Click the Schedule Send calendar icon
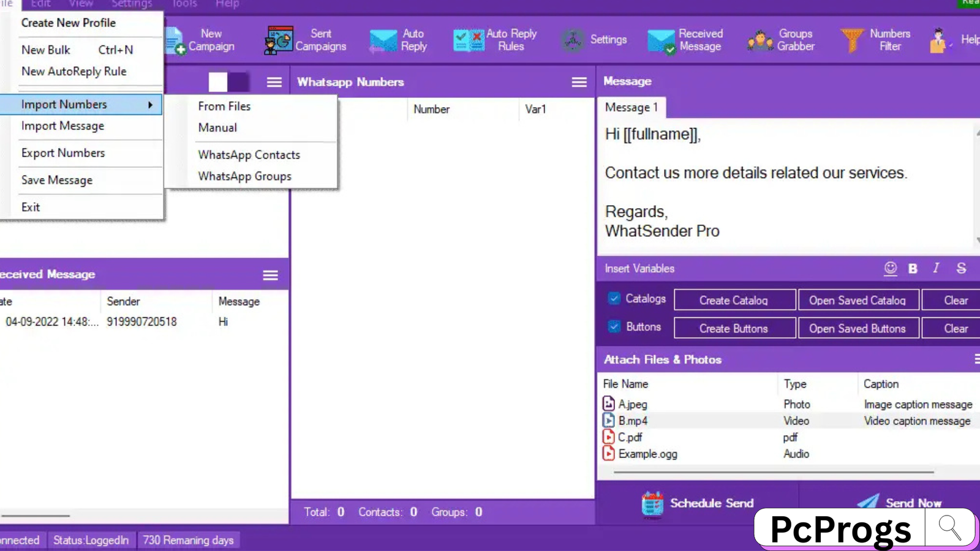The width and height of the screenshot is (980, 551). click(652, 504)
